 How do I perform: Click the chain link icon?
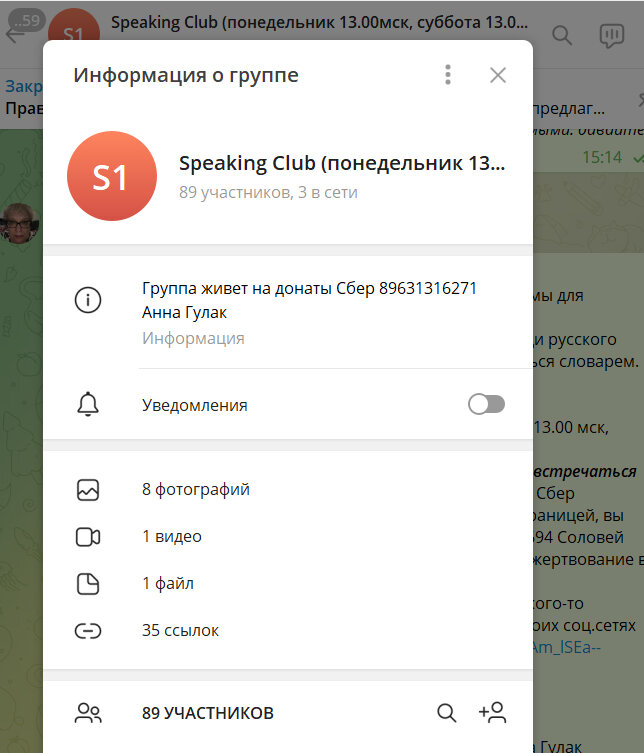88,631
